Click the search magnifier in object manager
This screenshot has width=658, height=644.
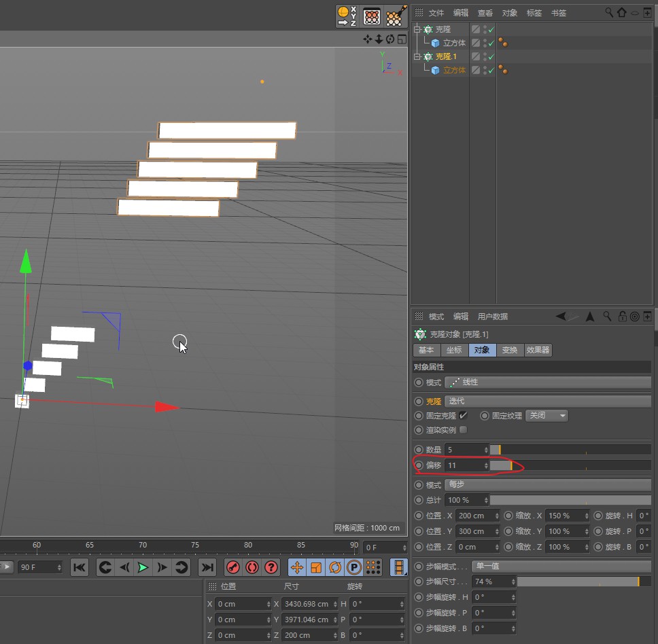pyautogui.click(x=610, y=13)
